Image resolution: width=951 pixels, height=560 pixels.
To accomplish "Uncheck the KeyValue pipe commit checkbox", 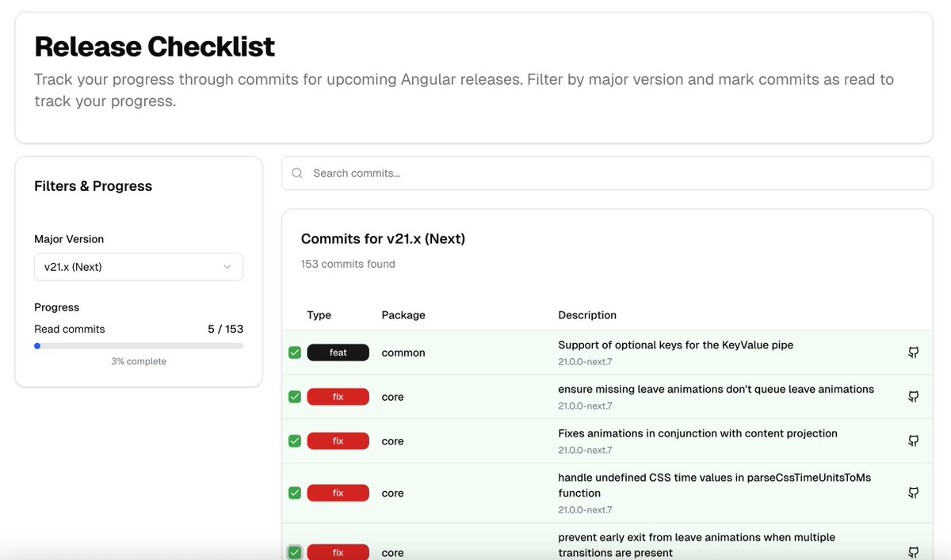I will (295, 352).
